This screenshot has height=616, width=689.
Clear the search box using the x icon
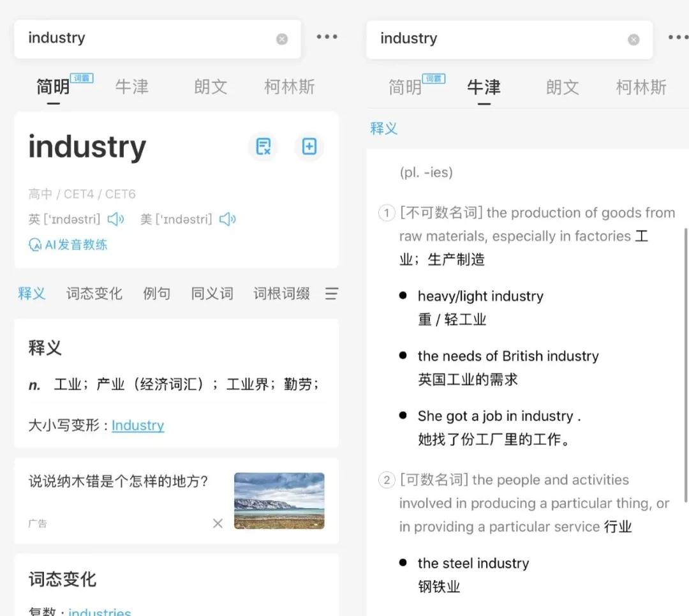click(x=281, y=38)
